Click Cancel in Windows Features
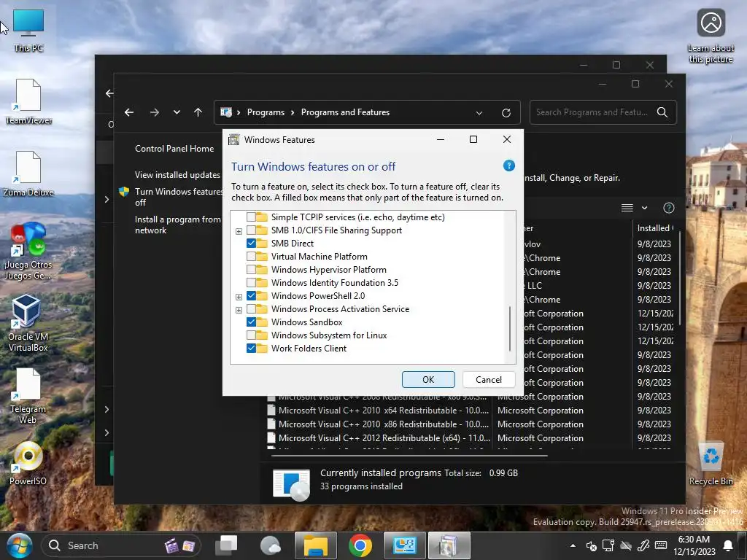747x560 pixels. 489,379
